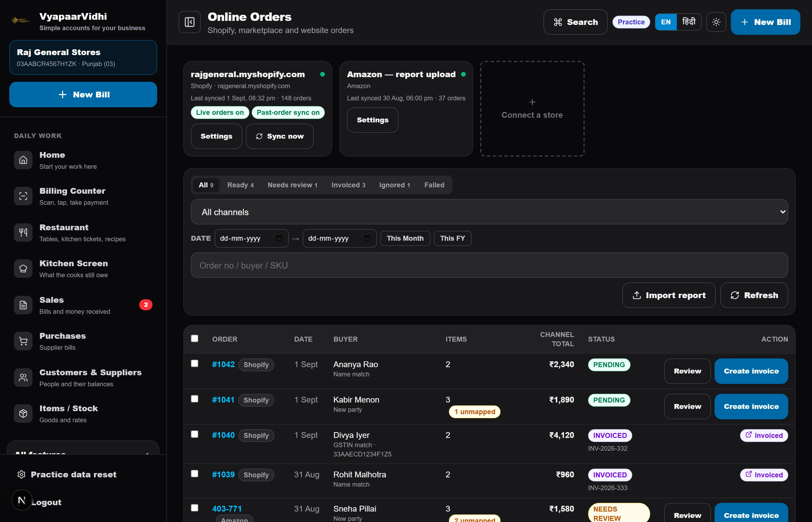Open Home from the sidebar house icon
The image size is (812, 522).
click(23, 160)
